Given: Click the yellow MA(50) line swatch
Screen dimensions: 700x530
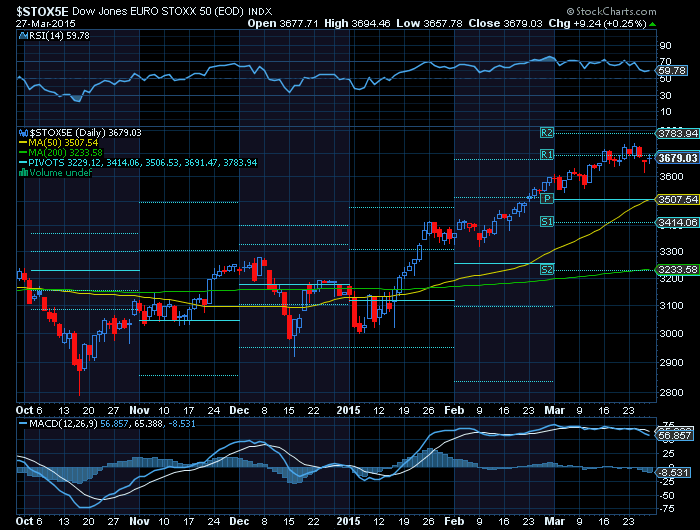Looking at the screenshot, I should 23,143.
